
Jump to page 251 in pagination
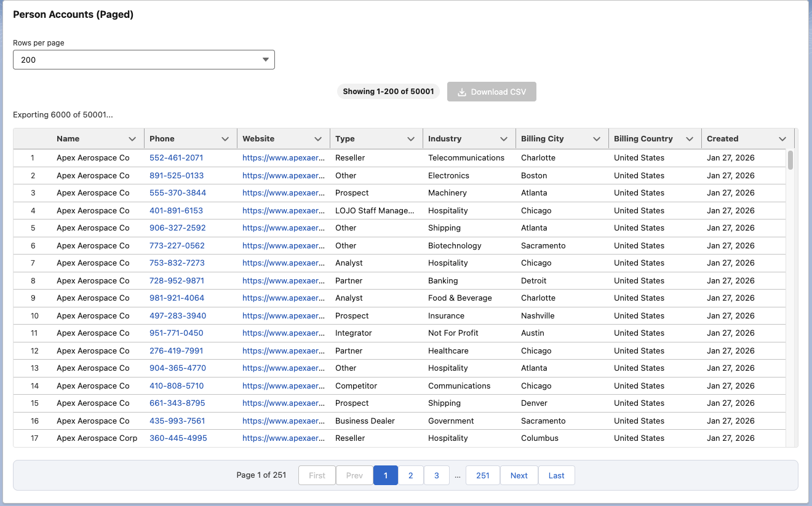[483, 475]
